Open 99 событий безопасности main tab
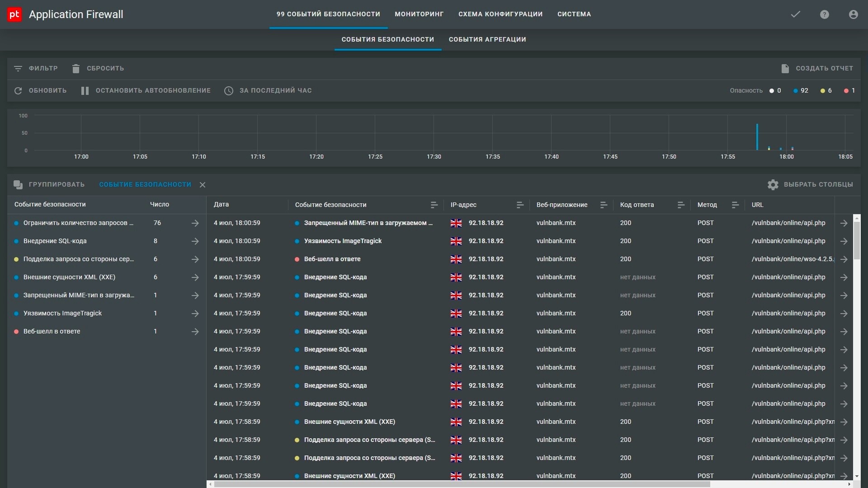This screenshot has width=868, height=488. pos(328,14)
